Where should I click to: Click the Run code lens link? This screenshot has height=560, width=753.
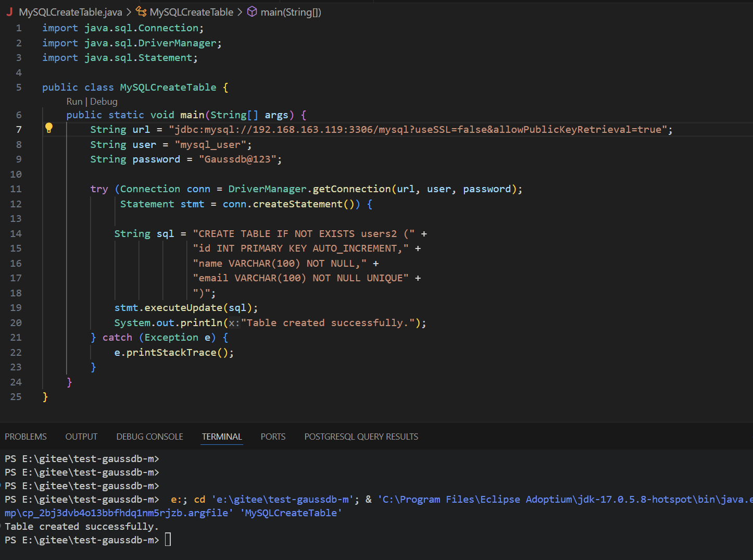[74, 102]
